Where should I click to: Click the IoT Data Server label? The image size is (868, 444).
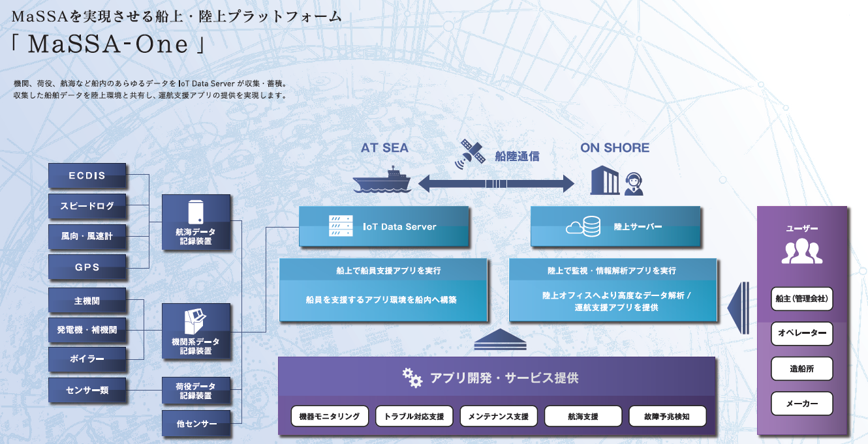click(399, 227)
